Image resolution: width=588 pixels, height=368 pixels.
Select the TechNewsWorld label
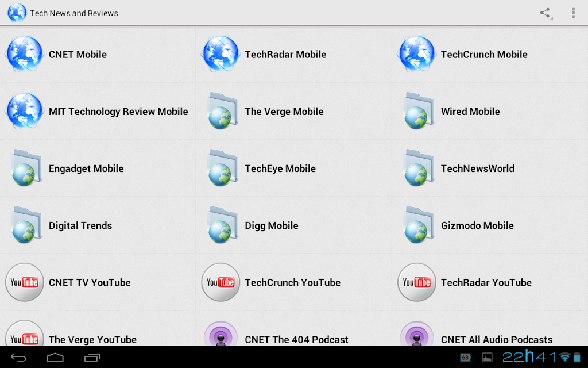477,168
